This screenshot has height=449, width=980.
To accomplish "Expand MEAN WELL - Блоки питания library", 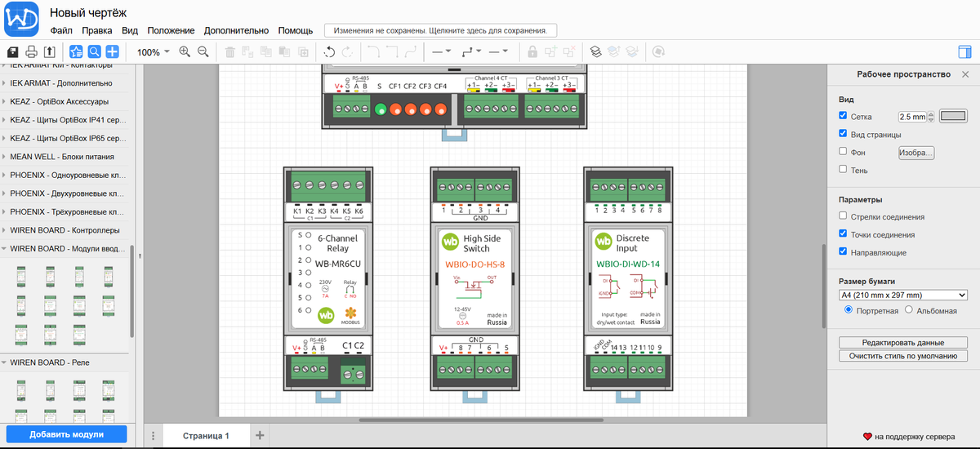I will click(x=65, y=157).
